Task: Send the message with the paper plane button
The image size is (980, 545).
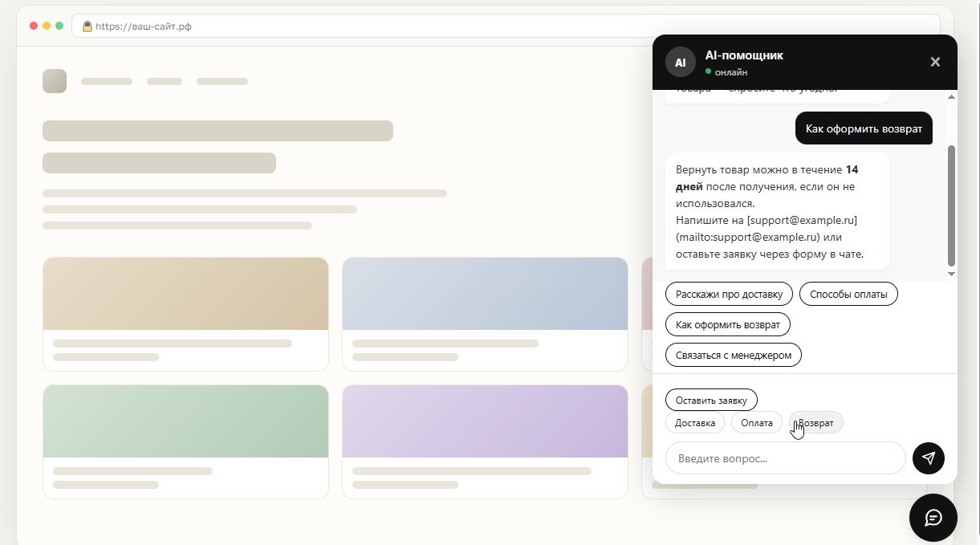Action: (928, 458)
